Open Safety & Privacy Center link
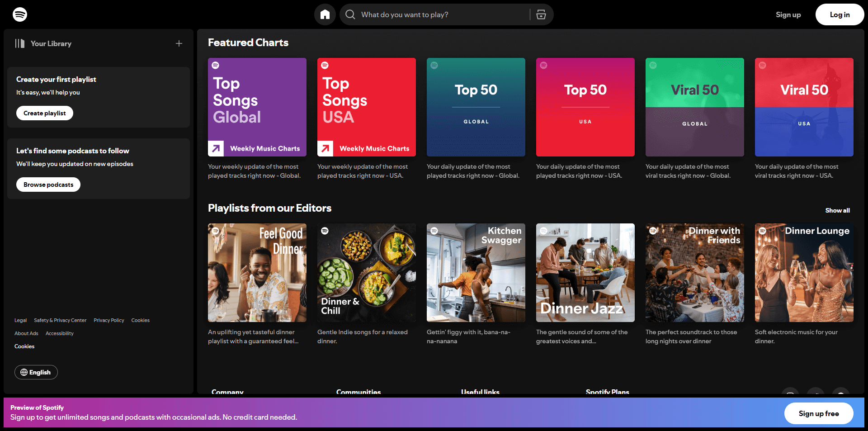 (x=60, y=320)
